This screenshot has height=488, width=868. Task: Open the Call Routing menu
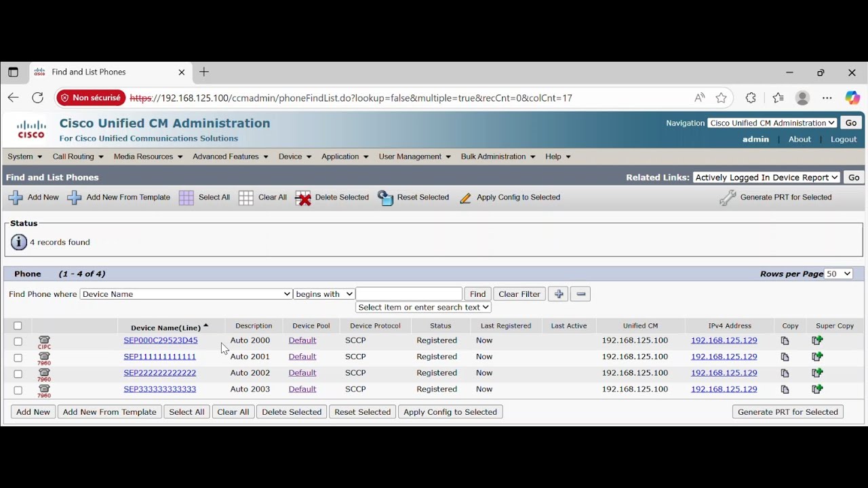click(x=78, y=157)
